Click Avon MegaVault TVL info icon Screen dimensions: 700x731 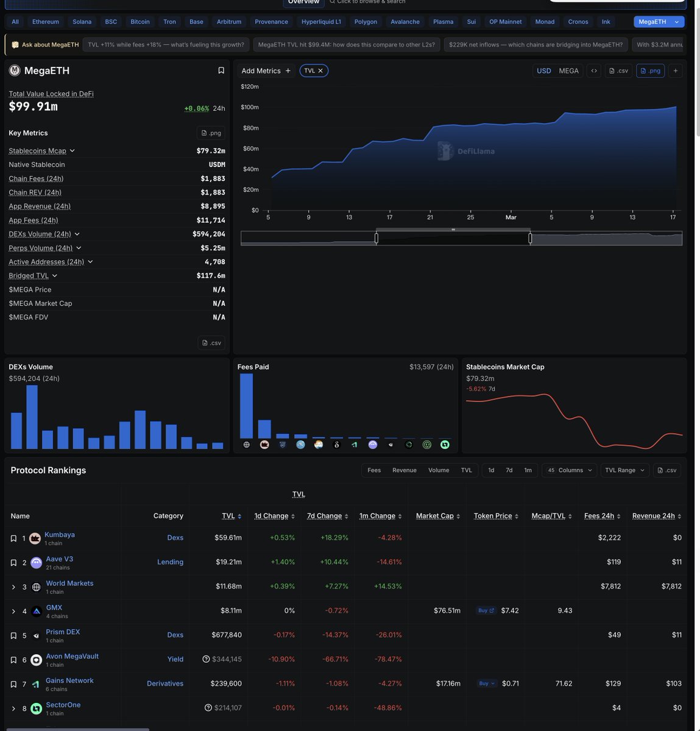coord(206,659)
